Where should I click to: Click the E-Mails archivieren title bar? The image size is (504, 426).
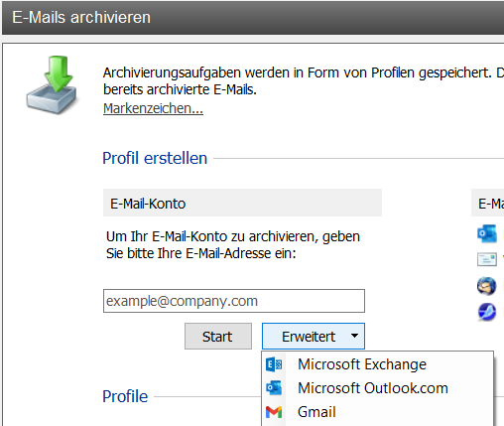point(253,18)
